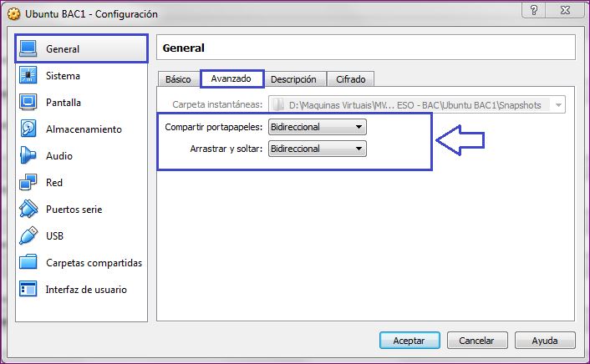Expand the Compartir portapapeles dropdown

[x=317, y=127]
